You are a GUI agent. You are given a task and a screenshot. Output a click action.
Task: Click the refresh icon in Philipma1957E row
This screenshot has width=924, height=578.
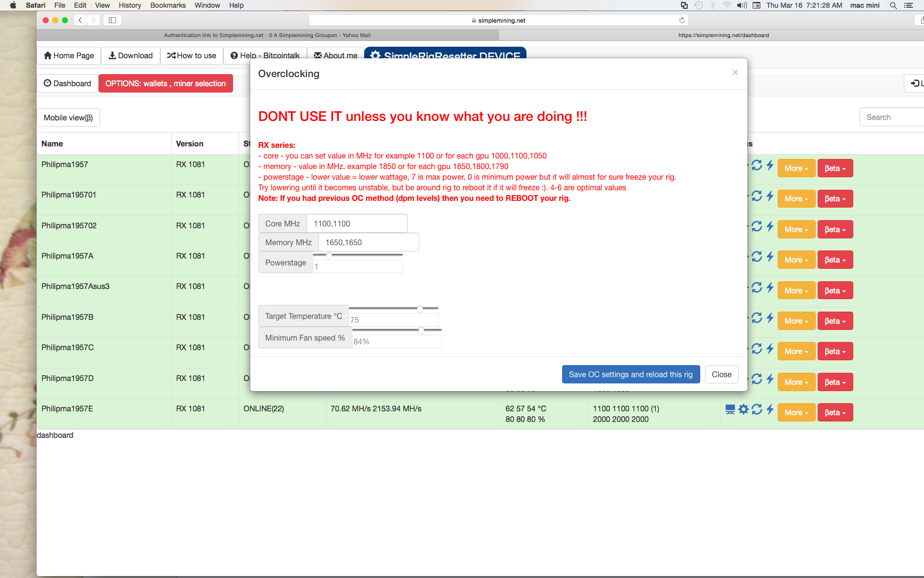pyautogui.click(x=757, y=409)
